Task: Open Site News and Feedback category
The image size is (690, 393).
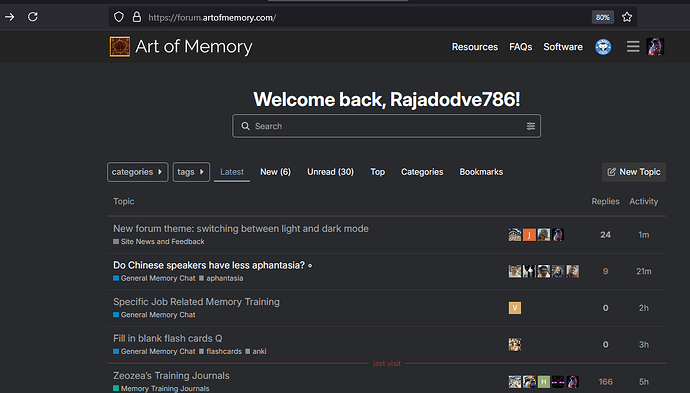Action: [159, 242]
